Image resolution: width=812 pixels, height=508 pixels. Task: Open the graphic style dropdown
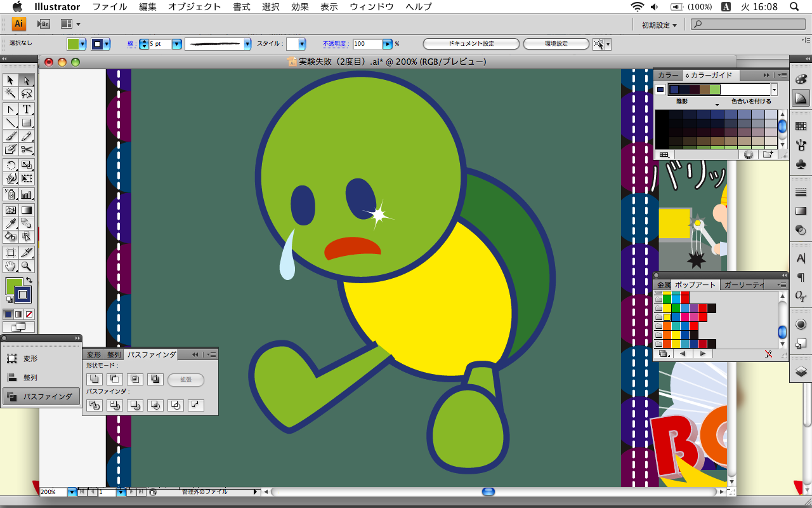click(x=302, y=44)
